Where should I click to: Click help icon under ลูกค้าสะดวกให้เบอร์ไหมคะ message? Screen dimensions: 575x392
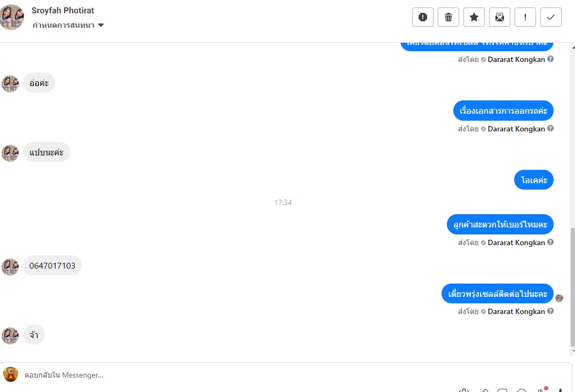[550, 242]
